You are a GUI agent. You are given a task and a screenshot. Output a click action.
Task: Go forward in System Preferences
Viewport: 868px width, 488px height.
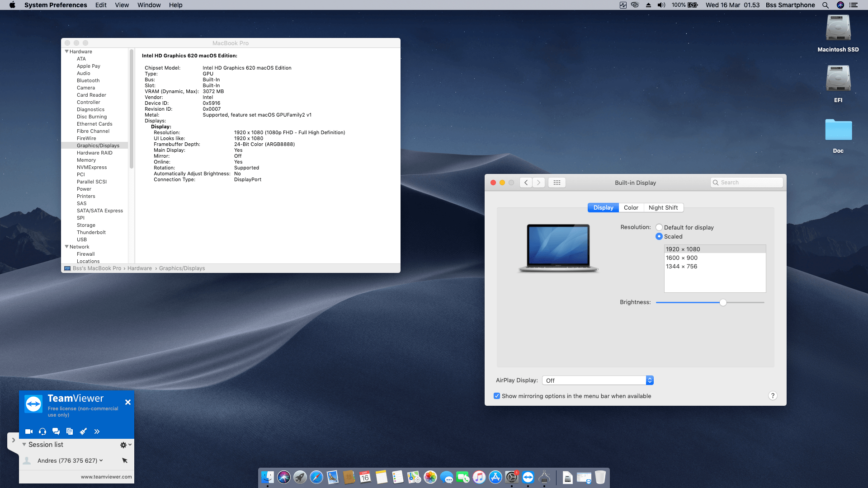pos(538,183)
